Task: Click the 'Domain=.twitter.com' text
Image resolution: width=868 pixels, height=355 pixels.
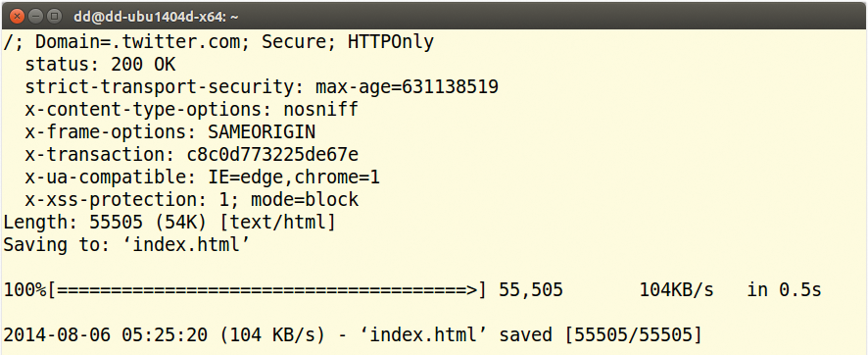Action: [138, 42]
